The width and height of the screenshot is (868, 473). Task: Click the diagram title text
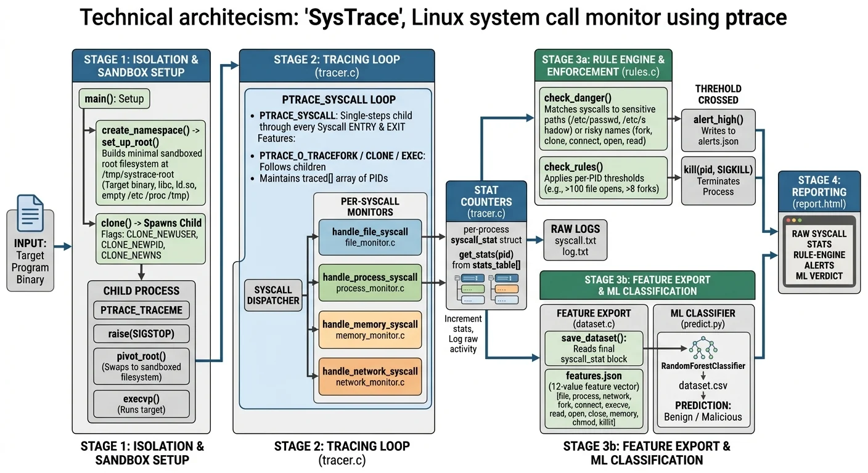[x=433, y=17]
